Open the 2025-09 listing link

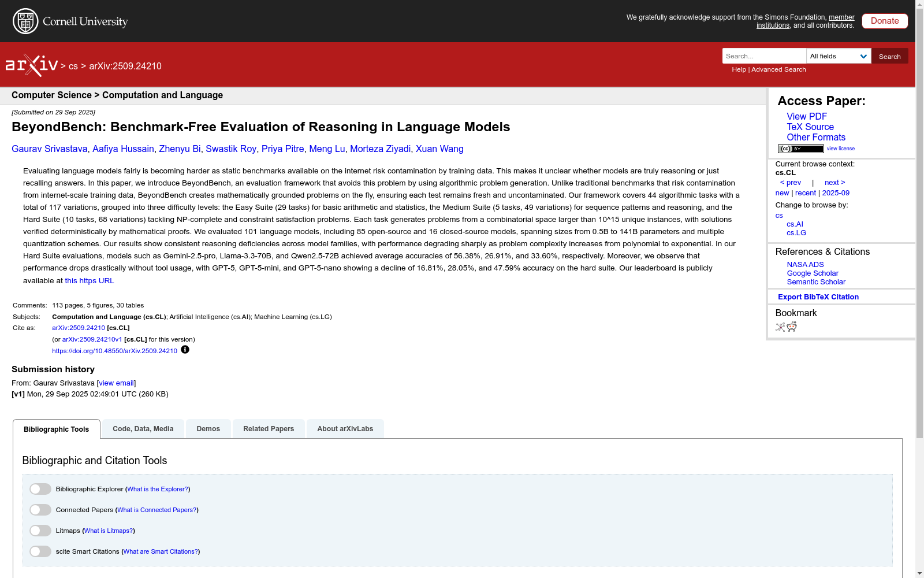(836, 193)
